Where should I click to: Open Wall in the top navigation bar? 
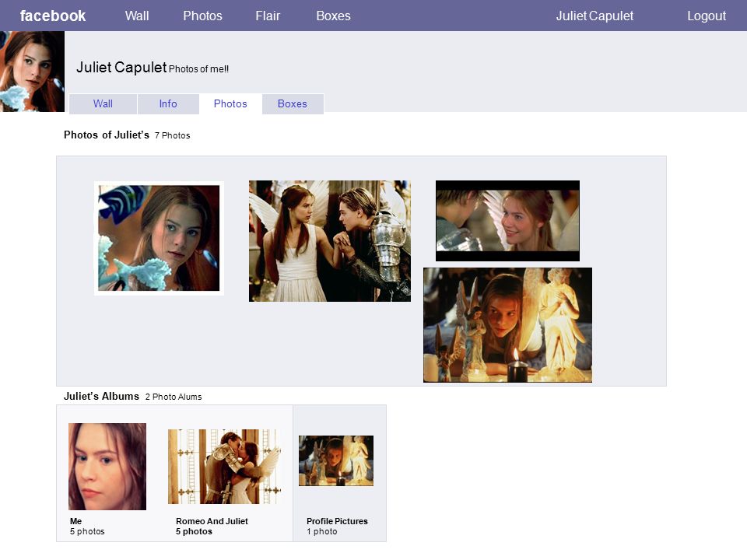tap(137, 16)
